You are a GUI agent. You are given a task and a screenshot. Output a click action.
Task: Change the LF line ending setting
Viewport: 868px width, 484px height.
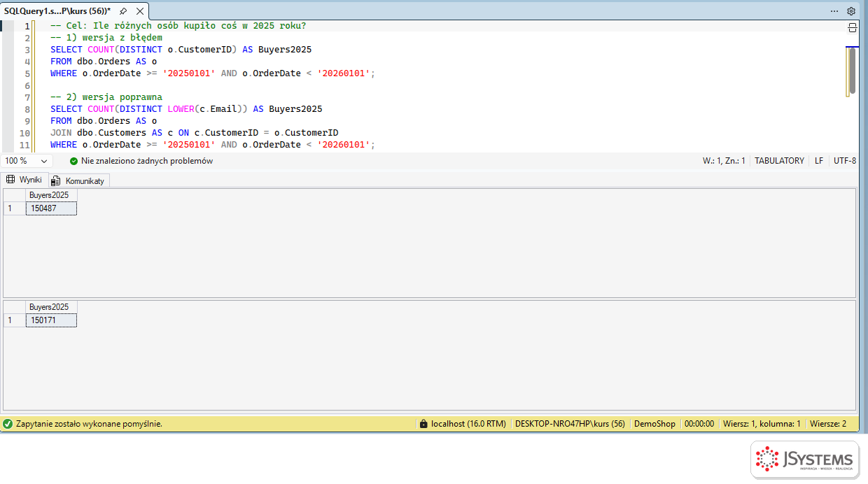pos(819,161)
